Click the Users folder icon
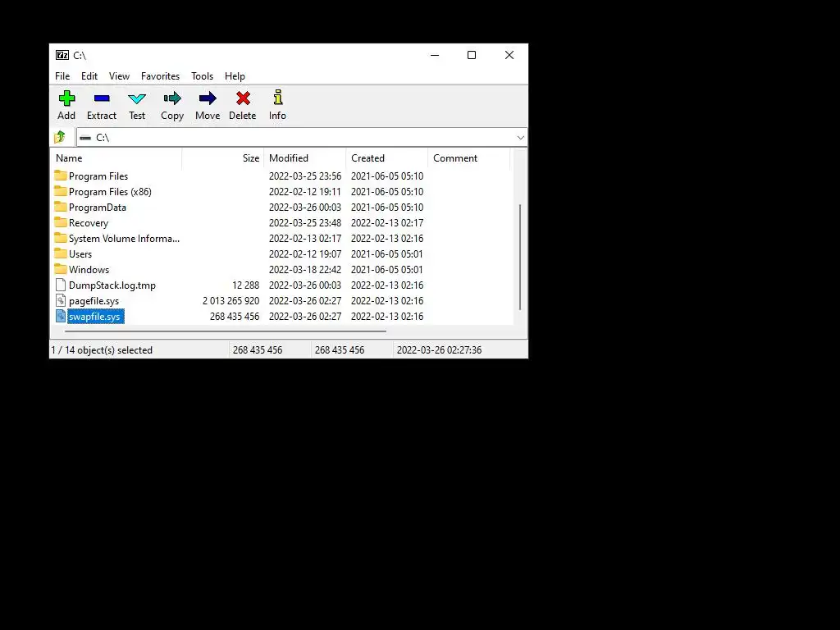Screen dimensions: 840x630 (x=61, y=253)
